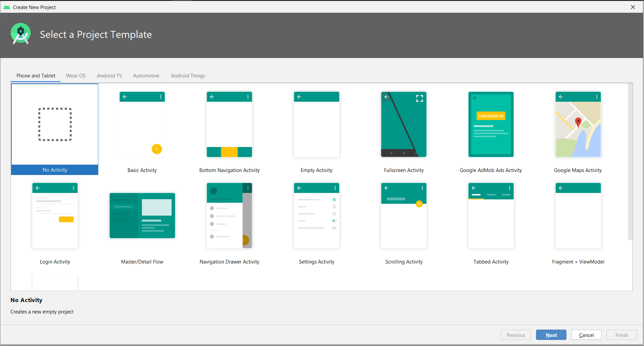Click the Interstitial Ad badge in AdMob preview
Viewport: 644px width, 346px height.
click(491, 116)
